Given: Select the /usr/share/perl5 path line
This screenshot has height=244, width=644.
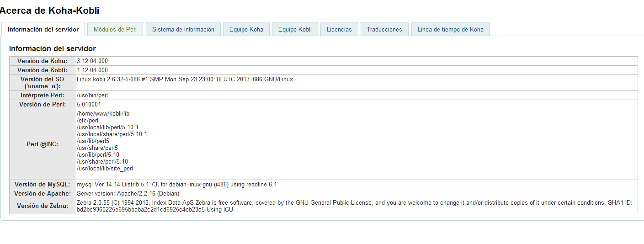Looking at the screenshot, I should tap(97, 148).
